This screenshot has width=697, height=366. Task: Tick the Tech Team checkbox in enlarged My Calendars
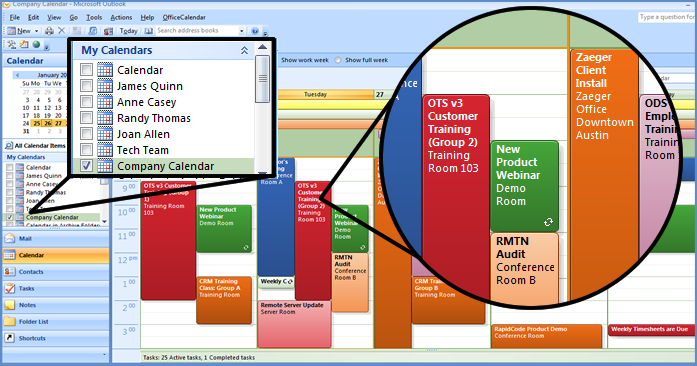[86, 150]
